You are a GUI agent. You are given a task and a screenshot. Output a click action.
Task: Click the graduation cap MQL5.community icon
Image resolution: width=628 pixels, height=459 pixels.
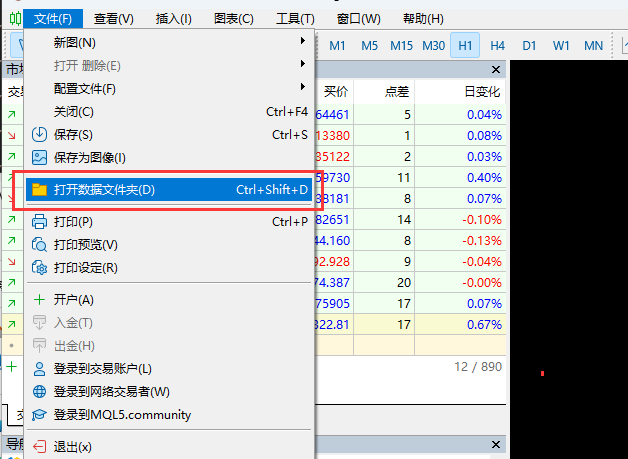pos(40,415)
